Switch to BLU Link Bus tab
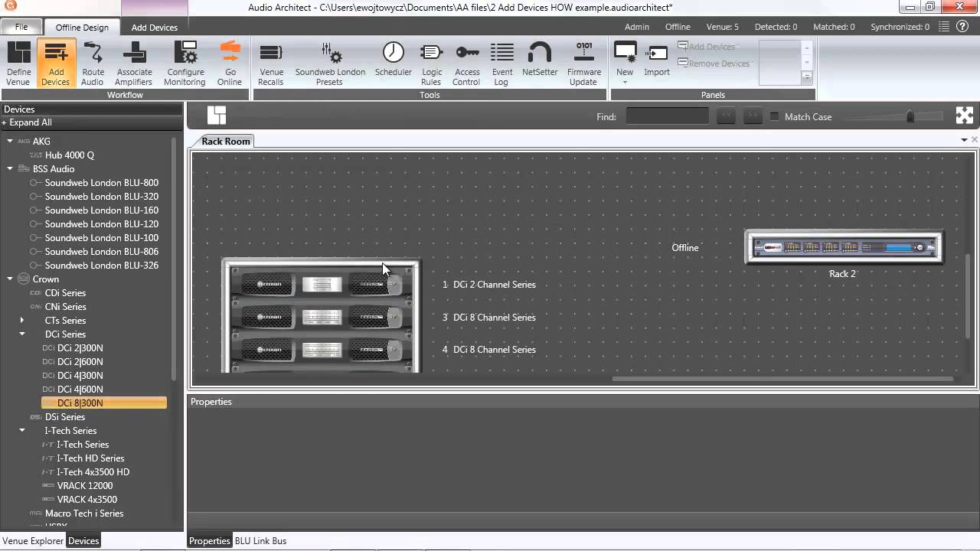This screenshot has width=980, height=551. (x=260, y=541)
